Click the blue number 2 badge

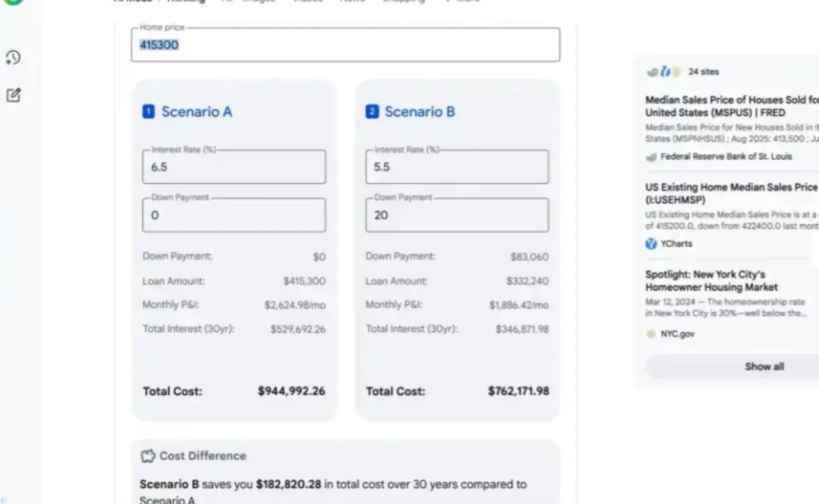coord(372,112)
